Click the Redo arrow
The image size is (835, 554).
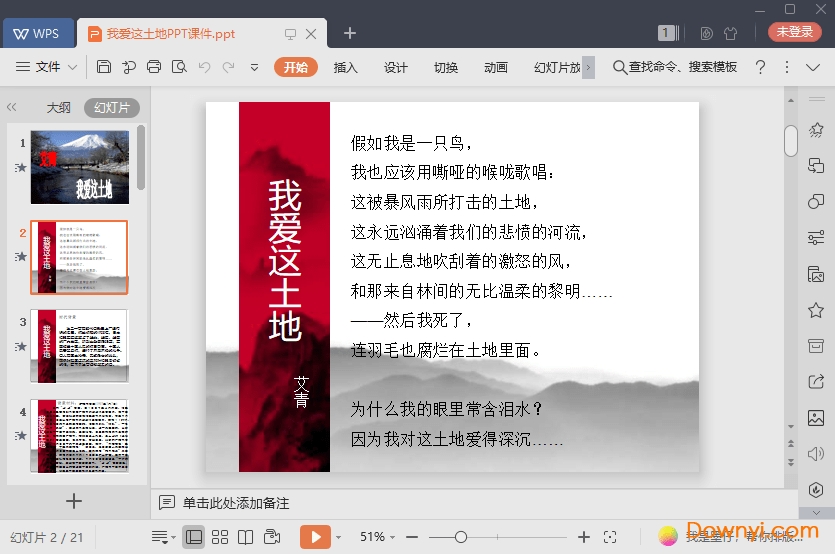point(228,67)
